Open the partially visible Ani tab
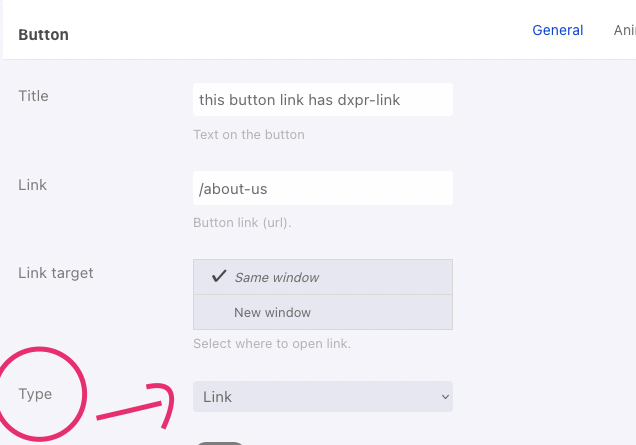Image resolution: width=636 pixels, height=445 pixels. [x=625, y=30]
